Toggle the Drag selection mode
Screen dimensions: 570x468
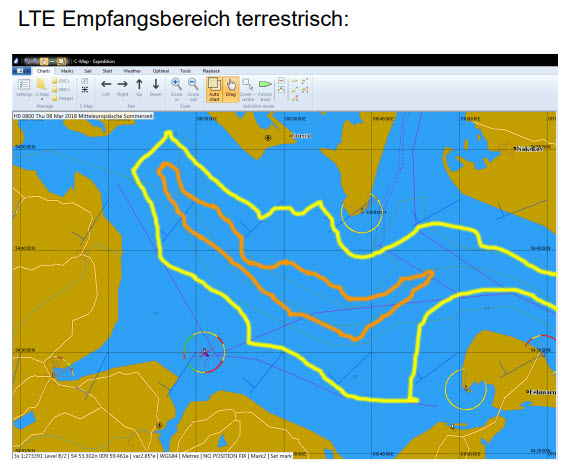[x=231, y=89]
